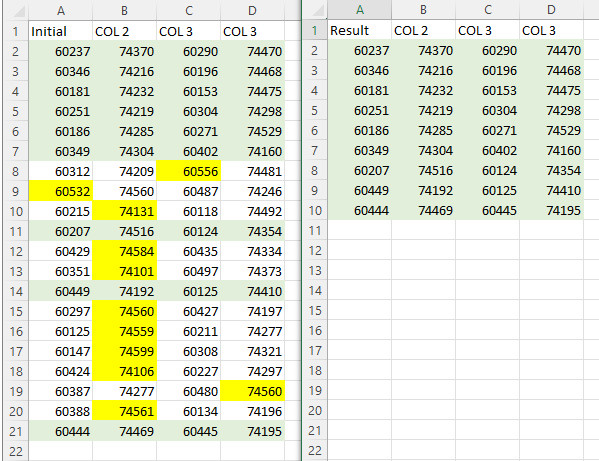Click 'COL 2' cell in Result sheet
Screen dimensions: 599x461
[x=423, y=30]
